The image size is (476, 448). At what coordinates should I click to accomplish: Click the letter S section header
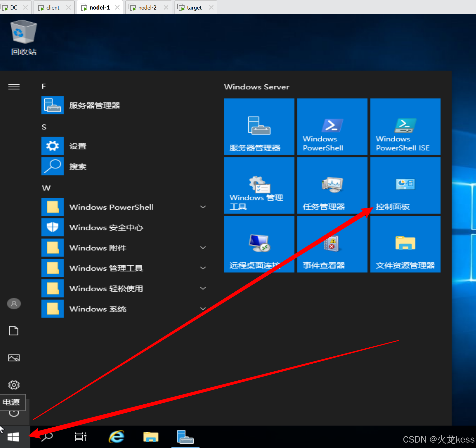pos(44,127)
